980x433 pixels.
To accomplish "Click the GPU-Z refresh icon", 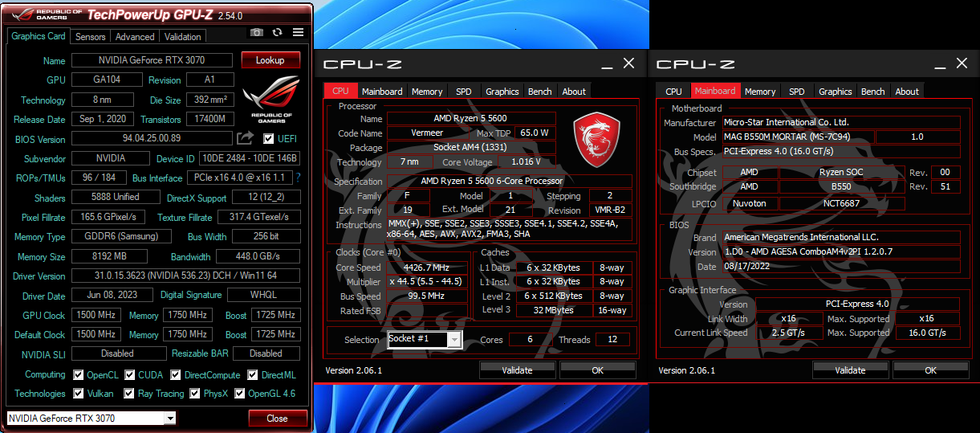I will [x=278, y=32].
